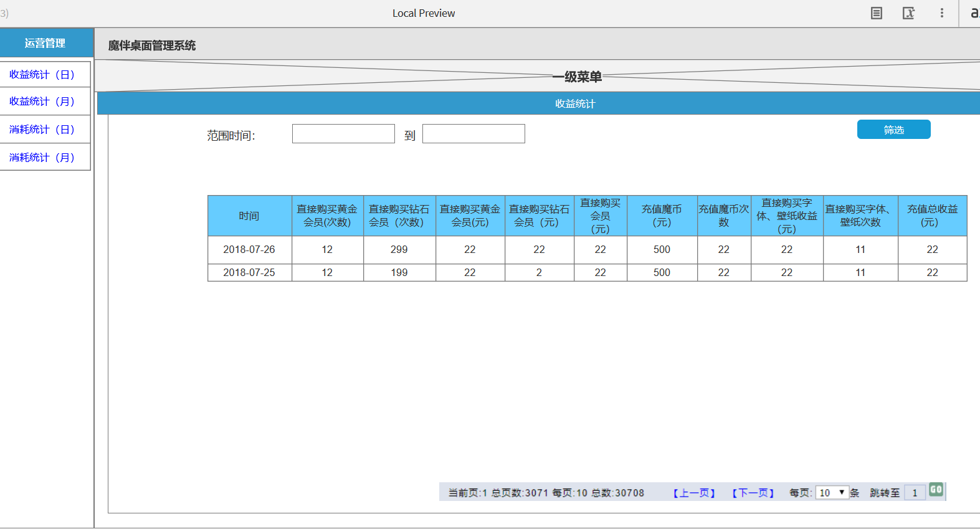Click the 充值魔币次数 column header
Screen dimensions: 980x529
(x=724, y=216)
